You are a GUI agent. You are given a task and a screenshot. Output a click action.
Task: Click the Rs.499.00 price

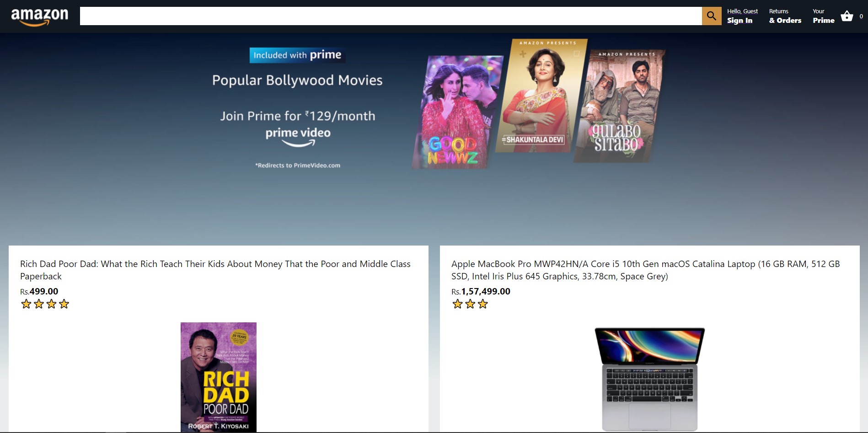click(x=39, y=291)
